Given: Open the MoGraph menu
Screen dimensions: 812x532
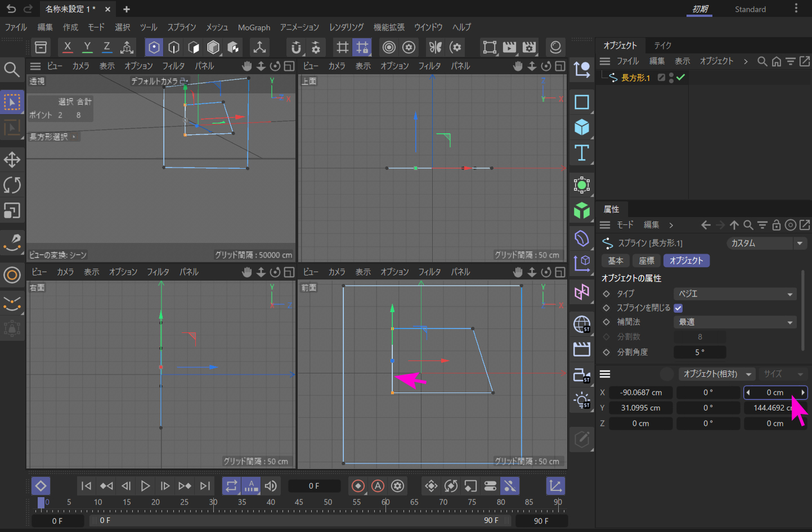Looking at the screenshot, I should click(x=254, y=27).
